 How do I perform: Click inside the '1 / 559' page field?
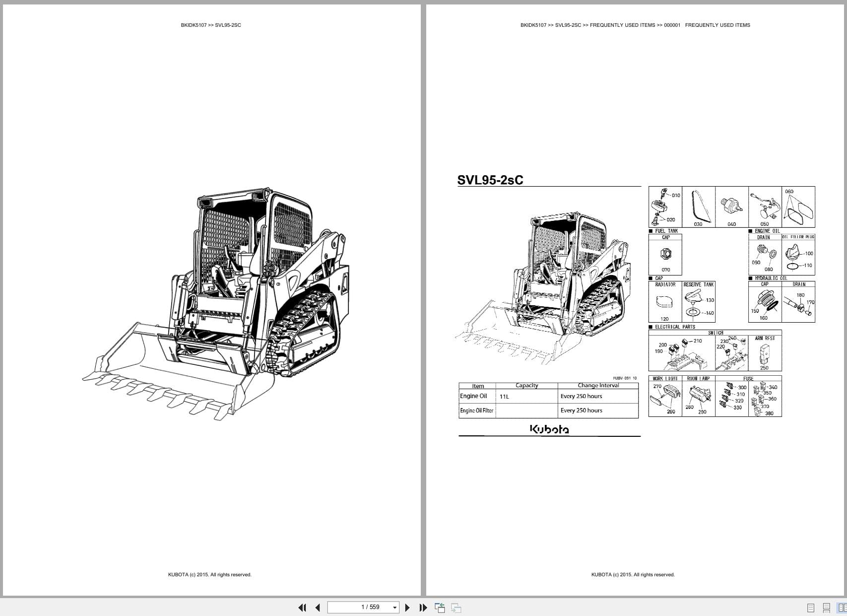click(362, 607)
